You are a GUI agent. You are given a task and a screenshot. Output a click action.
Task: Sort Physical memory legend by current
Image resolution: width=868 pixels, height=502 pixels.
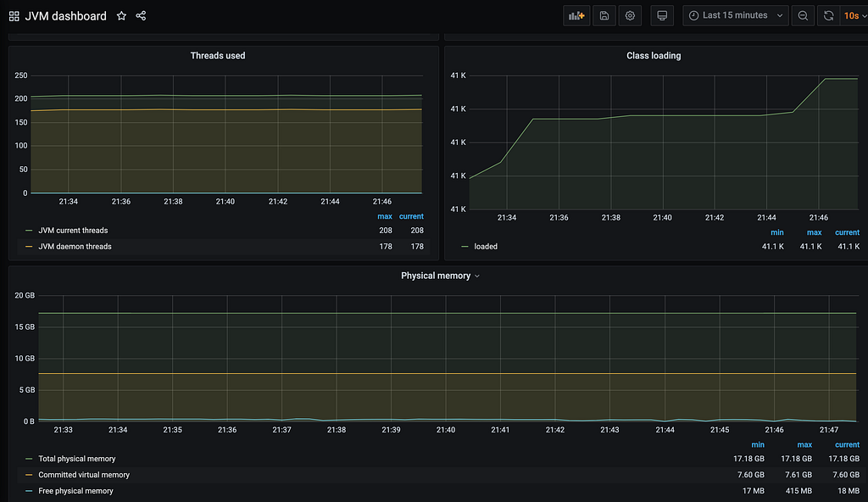pos(847,445)
